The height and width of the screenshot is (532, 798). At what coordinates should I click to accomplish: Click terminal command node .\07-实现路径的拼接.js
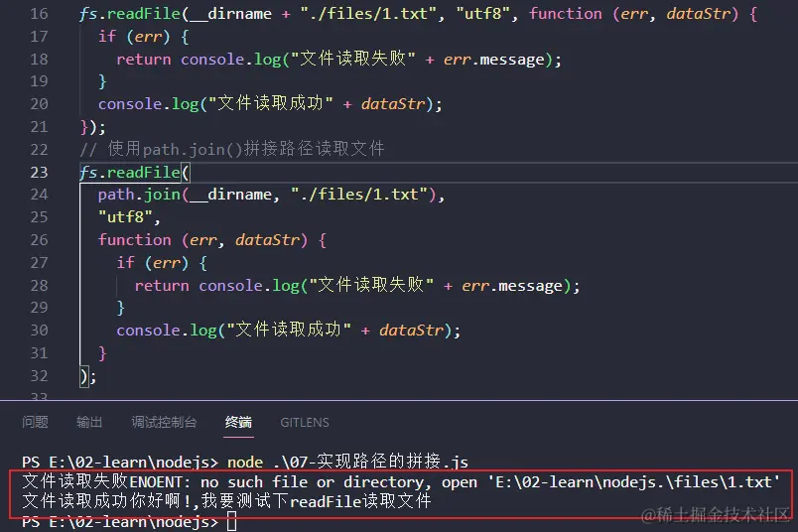coord(347,462)
